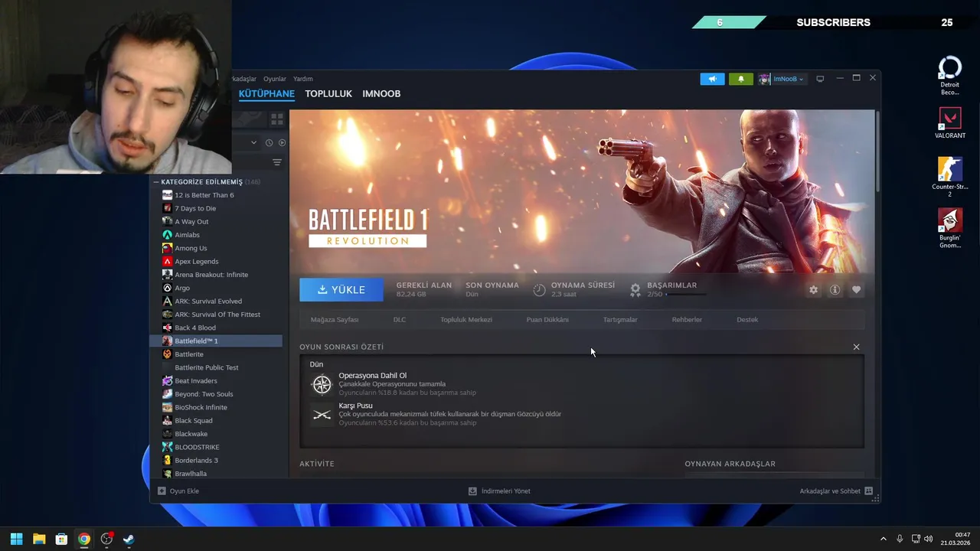Add Battlefield 1 to favorites heart
This screenshot has height=551, width=980.
tap(856, 290)
